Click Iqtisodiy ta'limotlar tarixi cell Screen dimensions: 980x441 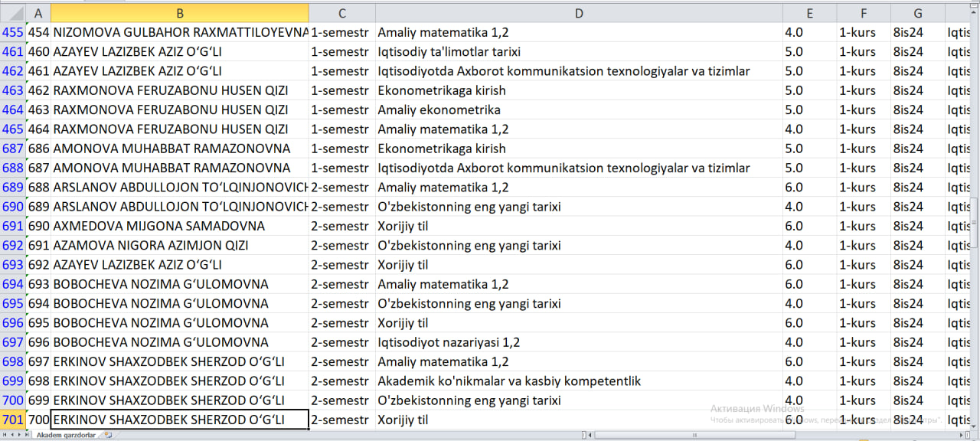pos(579,52)
